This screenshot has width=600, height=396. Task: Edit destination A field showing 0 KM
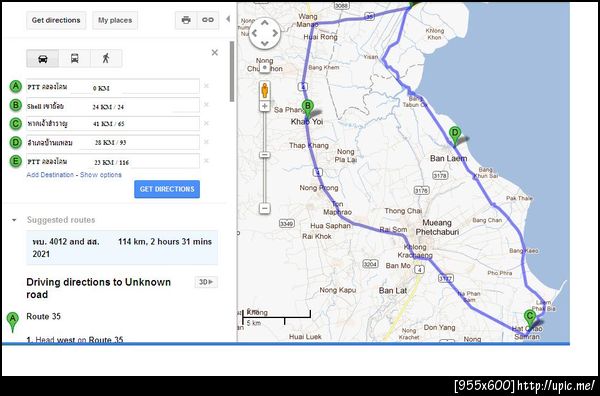click(113, 86)
